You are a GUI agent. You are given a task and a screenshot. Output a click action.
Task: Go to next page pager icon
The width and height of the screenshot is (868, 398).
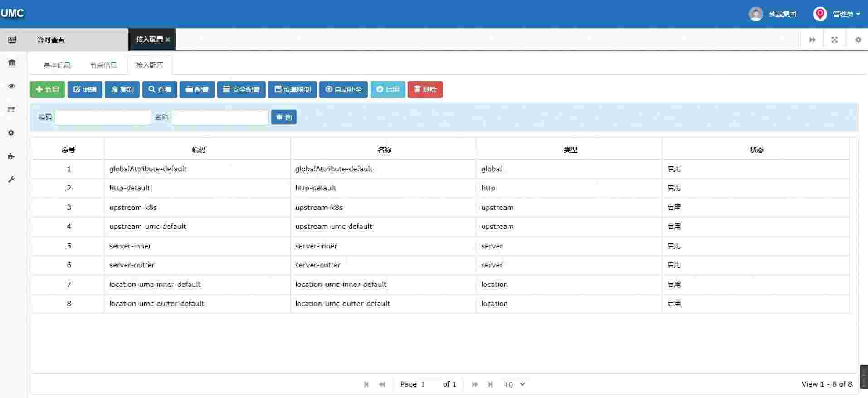click(475, 384)
